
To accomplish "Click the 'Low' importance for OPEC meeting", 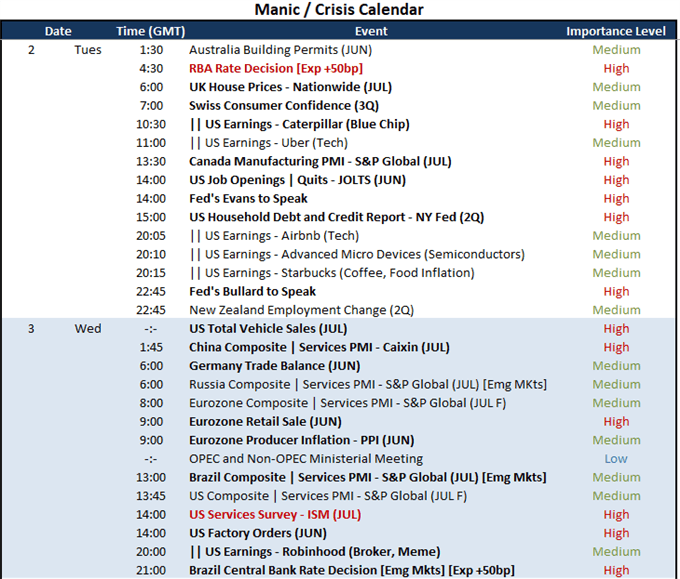I will tap(616, 459).
